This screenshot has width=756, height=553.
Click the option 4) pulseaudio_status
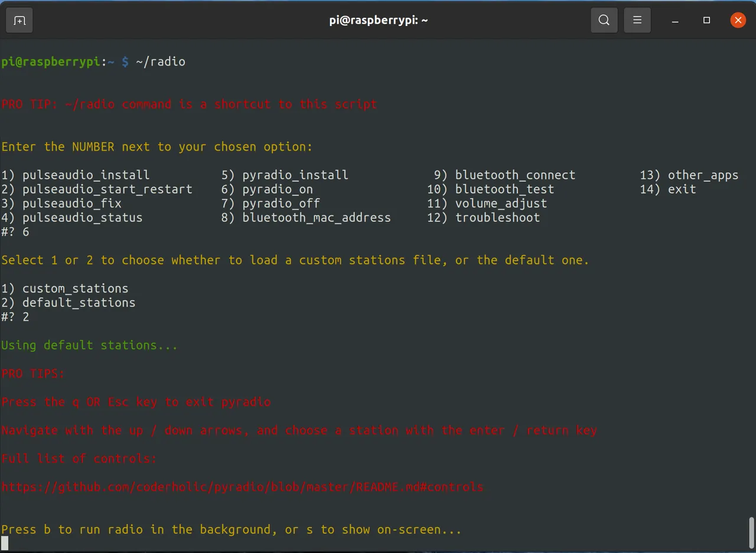71,218
